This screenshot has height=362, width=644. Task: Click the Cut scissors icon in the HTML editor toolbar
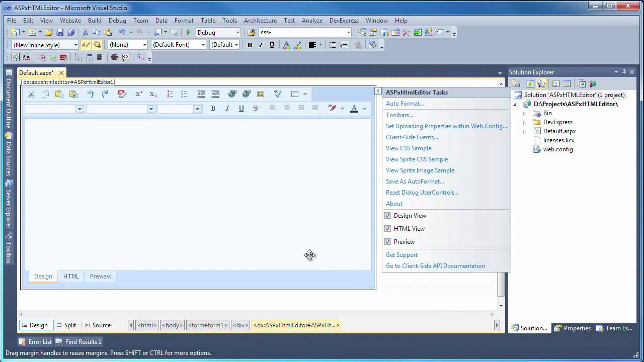[31, 94]
